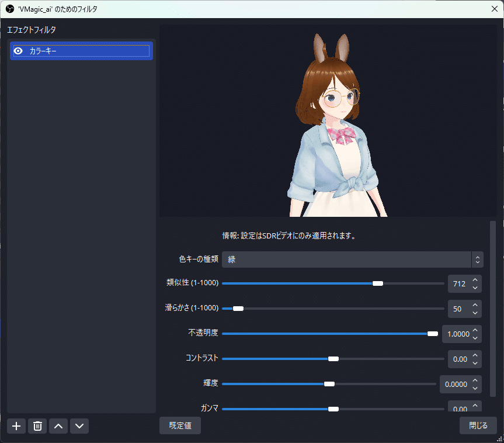The height and width of the screenshot is (443, 504).
Task: Decrease 不透明度 value with down arrow
Action: pyautogui.click(x=475, y=338)
